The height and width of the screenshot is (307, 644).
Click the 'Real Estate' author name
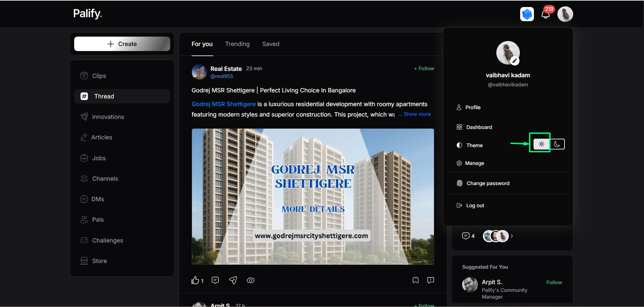(x=226, y=69)
